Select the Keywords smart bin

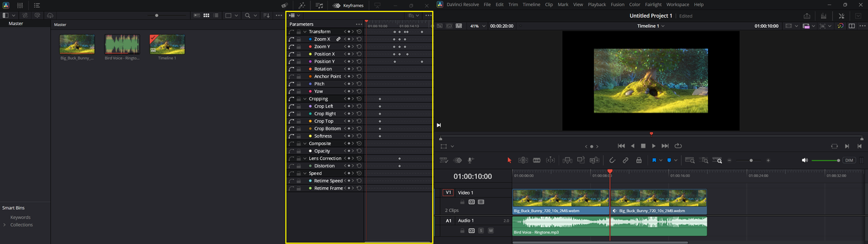20,218
